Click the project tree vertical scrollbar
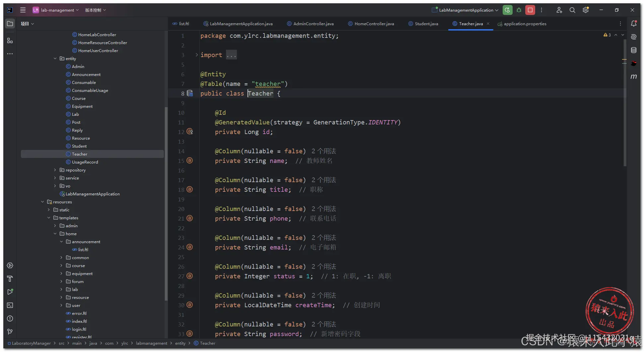Screen dimensions: 644x352 (x=166, y=204)
